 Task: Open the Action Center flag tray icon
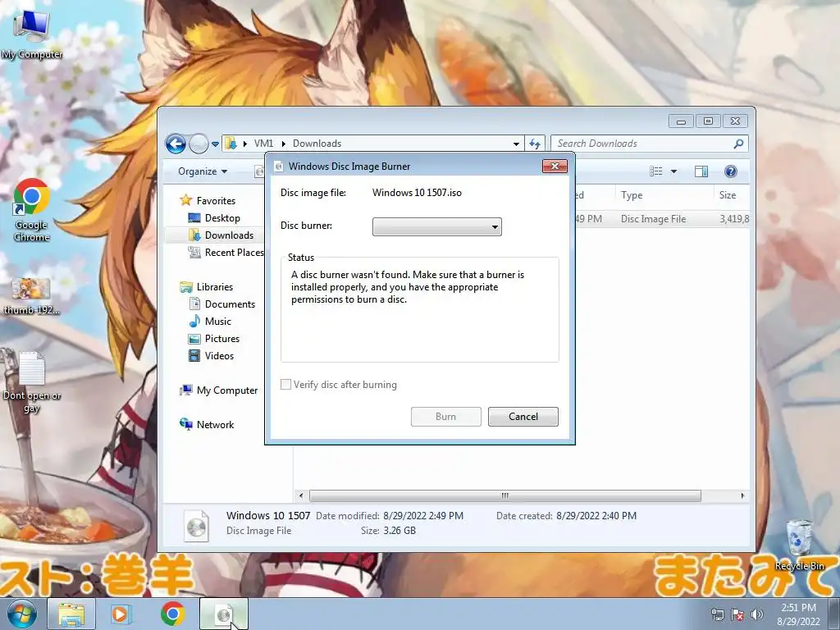[x=737, y=615]
